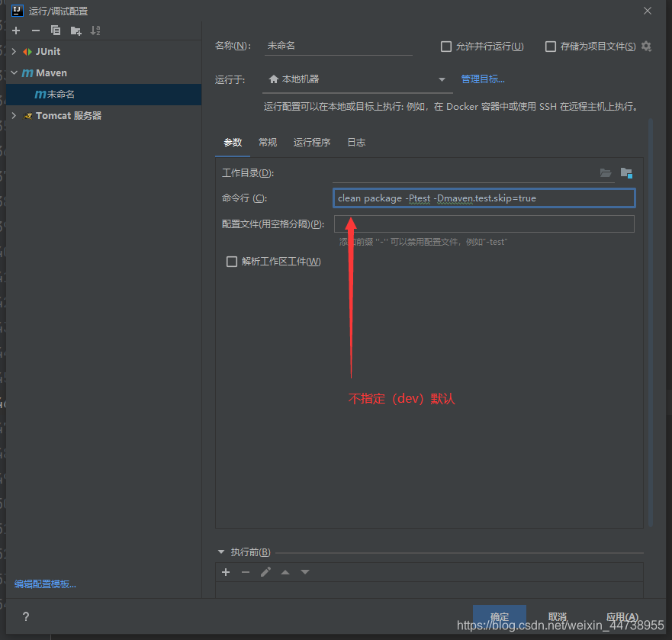Open the 运行于 本地机器 dropdown
Viewport: 672px width, 640px height.
358,79
